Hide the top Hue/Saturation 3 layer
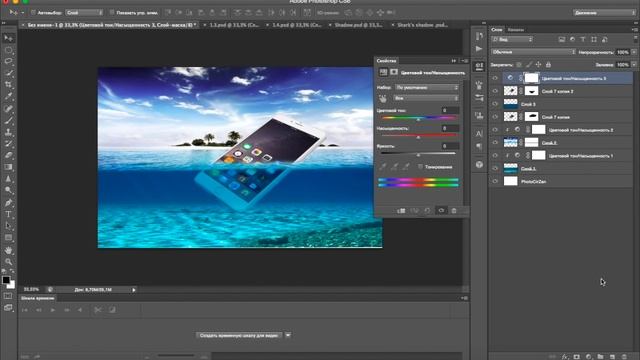Screen dimensions: 640x360 click(x=495, y=78)
